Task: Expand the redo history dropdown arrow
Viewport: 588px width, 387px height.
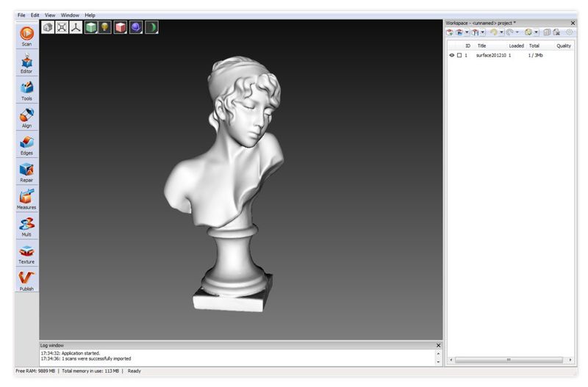Action: [517, 32]
